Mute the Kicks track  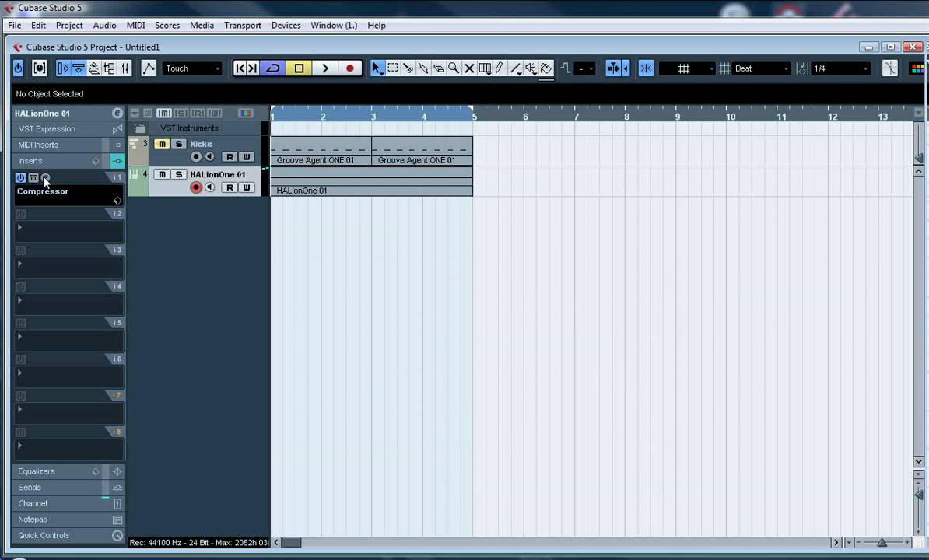point(162,144)
